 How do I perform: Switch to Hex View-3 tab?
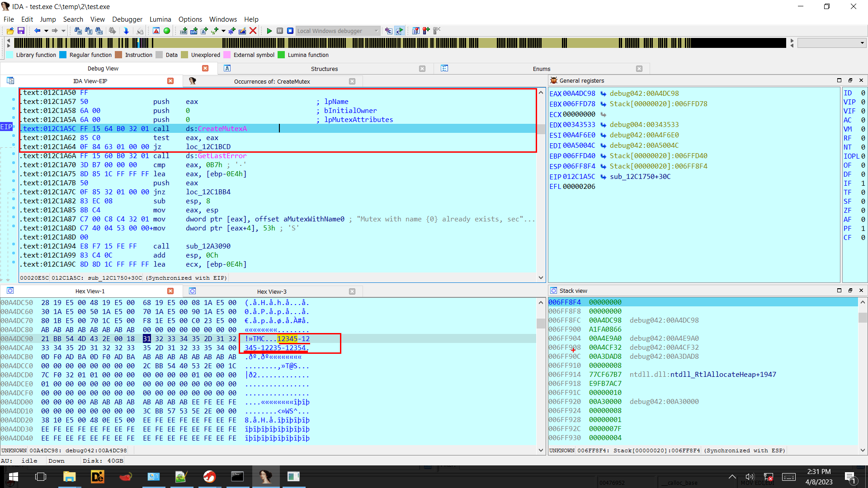click(272, 291)
